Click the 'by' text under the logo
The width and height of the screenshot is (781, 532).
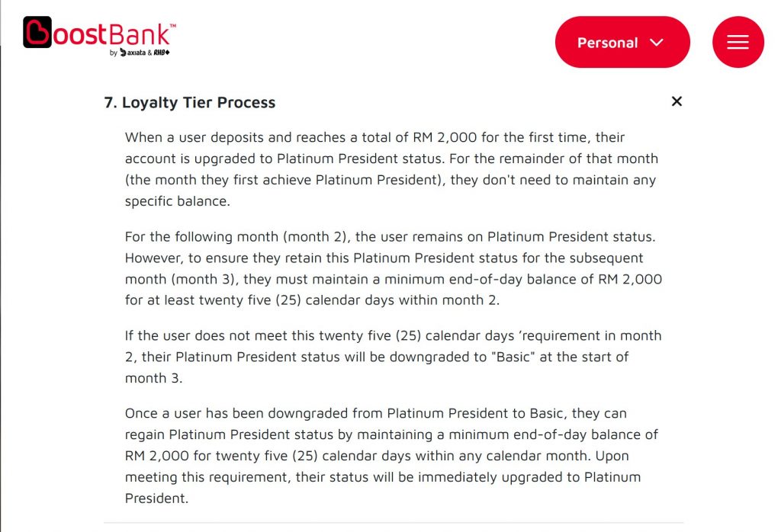coord(114,53)
